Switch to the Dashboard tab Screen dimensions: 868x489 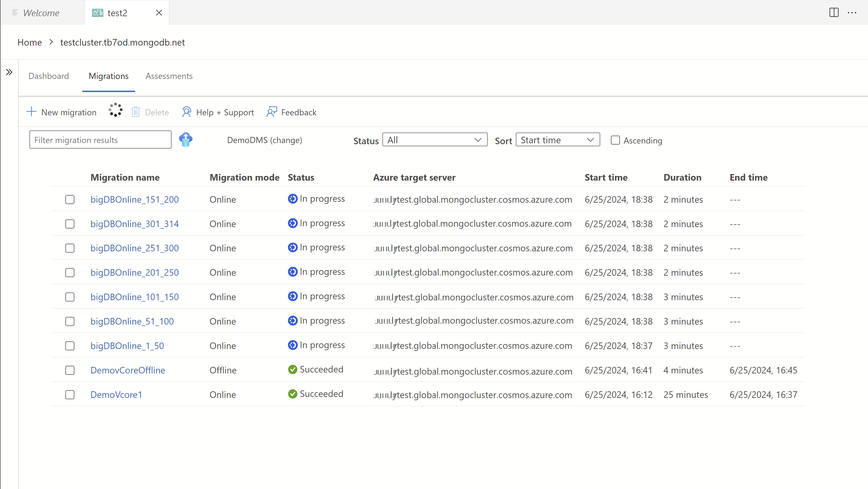coord(49,76)
